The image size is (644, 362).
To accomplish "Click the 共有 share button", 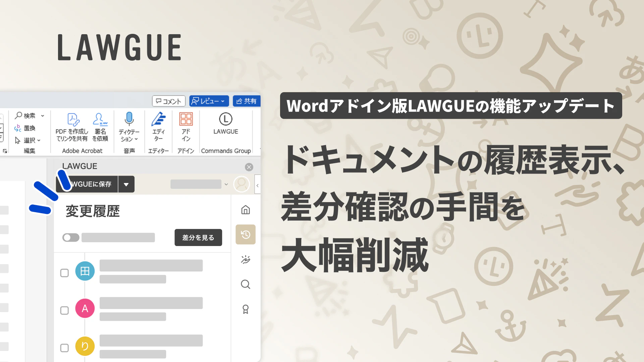I will pos(247,101).
